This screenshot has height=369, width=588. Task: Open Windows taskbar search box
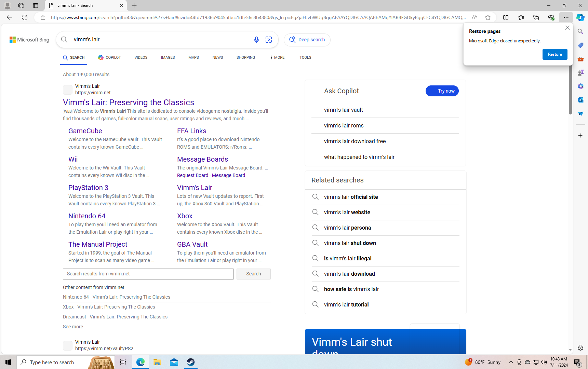[66, 362]
